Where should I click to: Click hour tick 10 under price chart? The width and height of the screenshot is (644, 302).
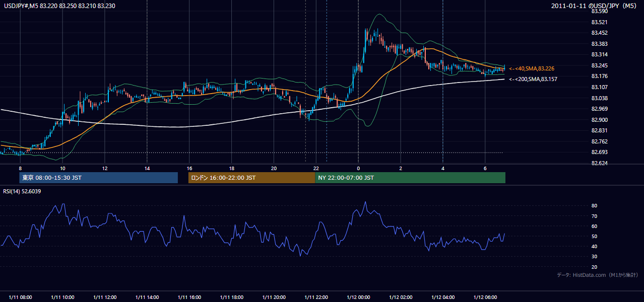62,168
